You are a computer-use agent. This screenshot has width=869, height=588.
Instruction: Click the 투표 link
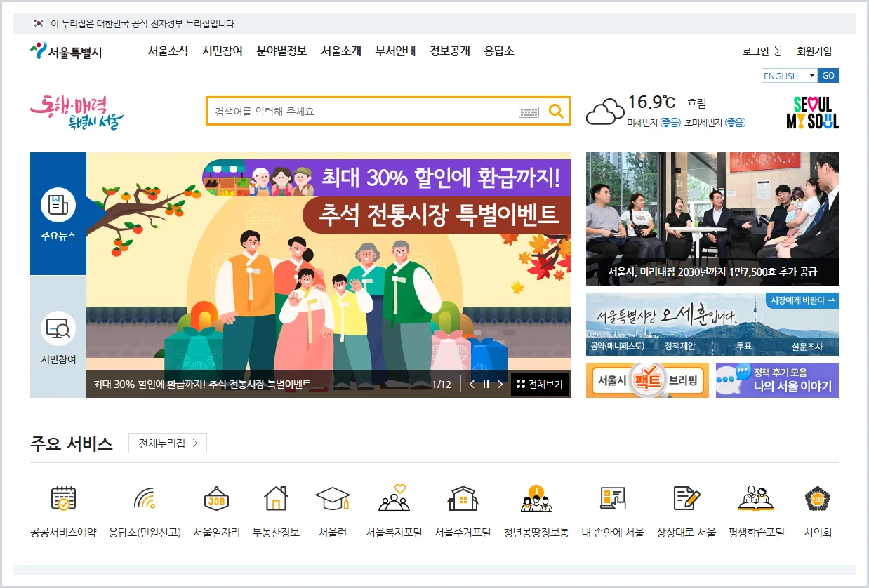(x=744, y=347)
